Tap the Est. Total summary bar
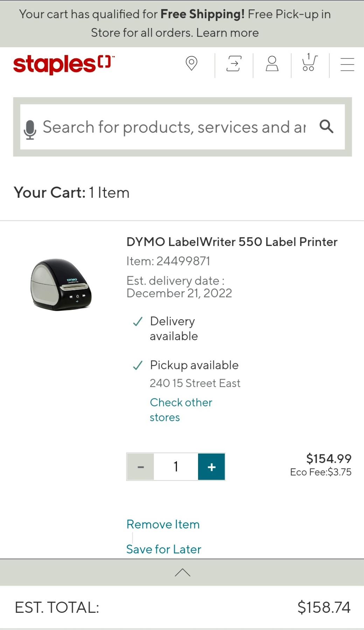Image resolution: width=364 pixels, height=630 pixels. [x=182, y=608]
